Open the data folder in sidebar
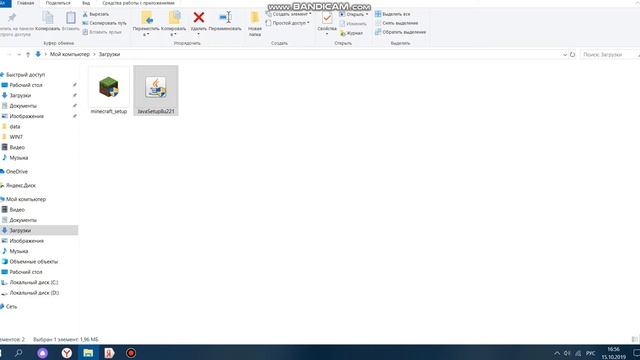640x360 pixels. point(15,127)
